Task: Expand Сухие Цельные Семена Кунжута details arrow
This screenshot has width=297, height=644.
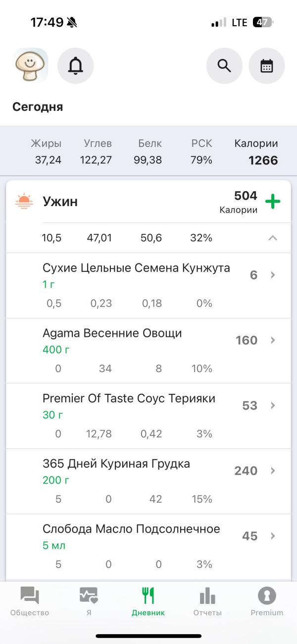Action: click(x=273, y=275)
